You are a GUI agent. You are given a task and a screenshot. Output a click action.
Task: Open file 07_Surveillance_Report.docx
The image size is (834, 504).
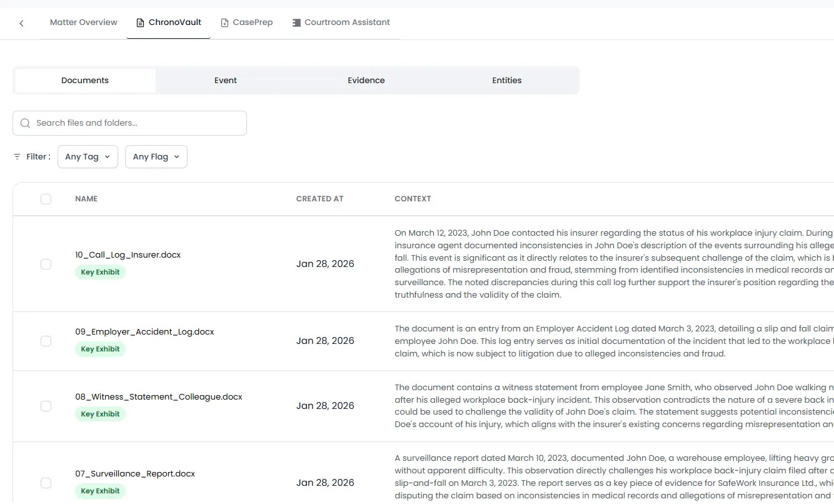[135, 474]
